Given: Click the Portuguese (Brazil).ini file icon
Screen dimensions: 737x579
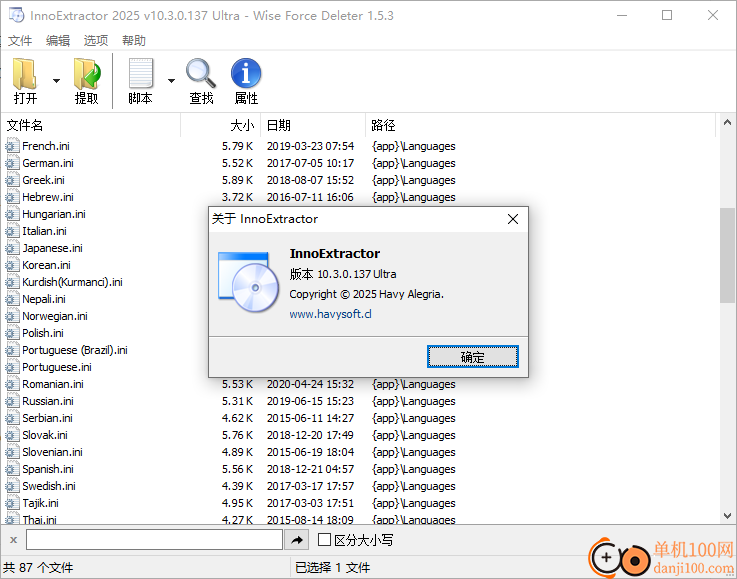Looking at the screenshot, I should click(12, 350).
